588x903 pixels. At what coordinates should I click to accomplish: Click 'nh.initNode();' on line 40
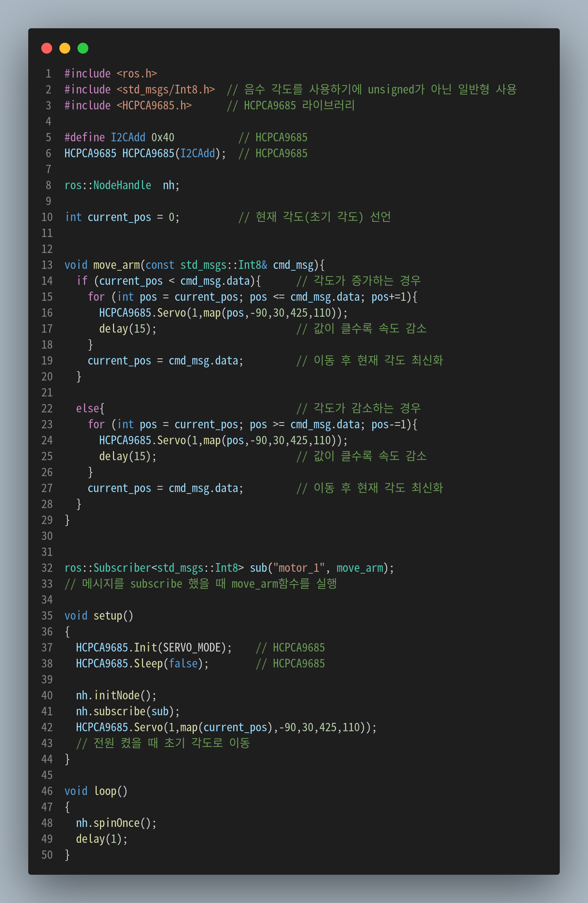coord(116,695)
